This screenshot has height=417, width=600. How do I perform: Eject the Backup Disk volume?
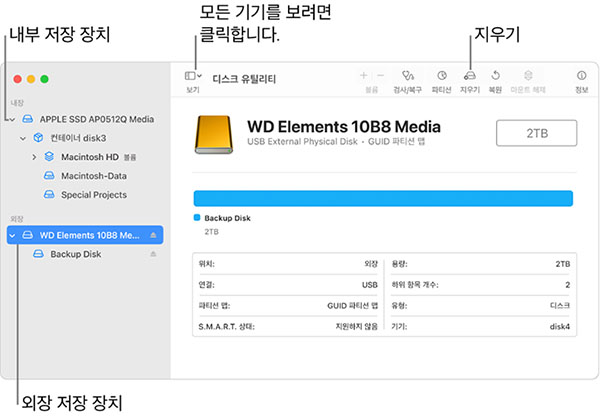pos(153,254)
